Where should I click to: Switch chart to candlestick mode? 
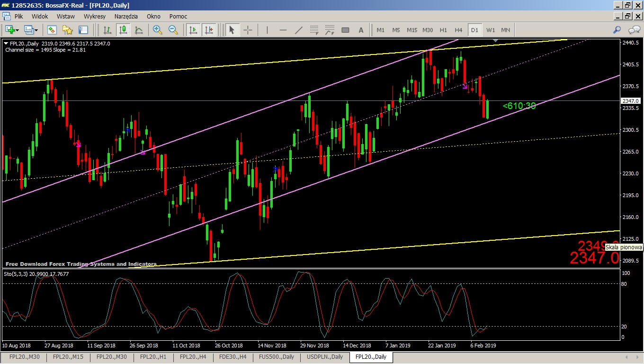123,30
